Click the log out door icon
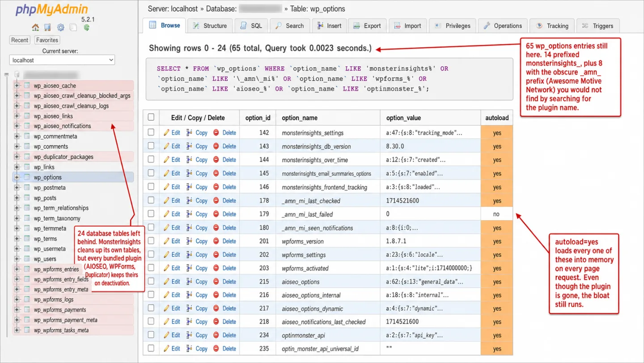Image resolution: width=644 pixels, height=363 pixels. coord(48,27)
